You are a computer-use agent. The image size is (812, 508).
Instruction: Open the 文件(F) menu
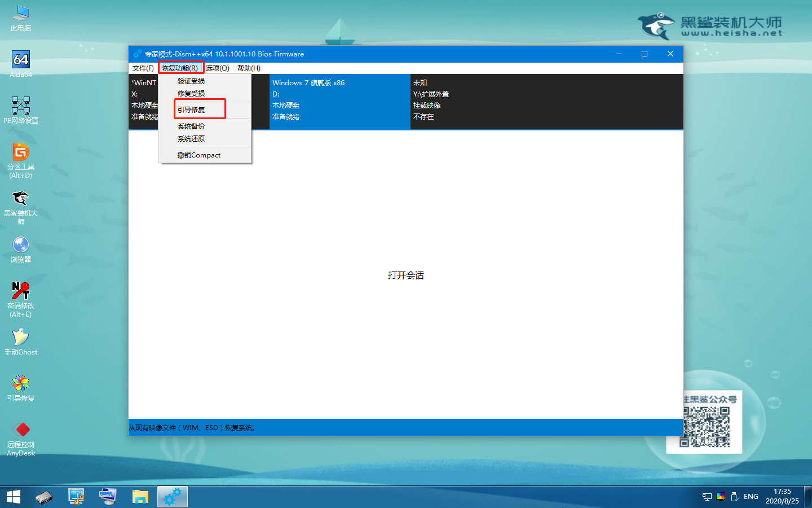point(143,68)
